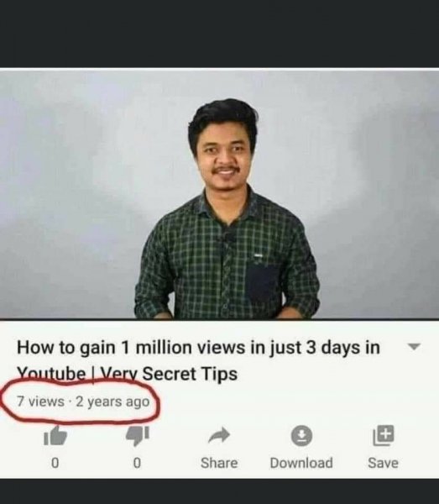Click the 'Very Secret Tips' title text

[170, 374]
